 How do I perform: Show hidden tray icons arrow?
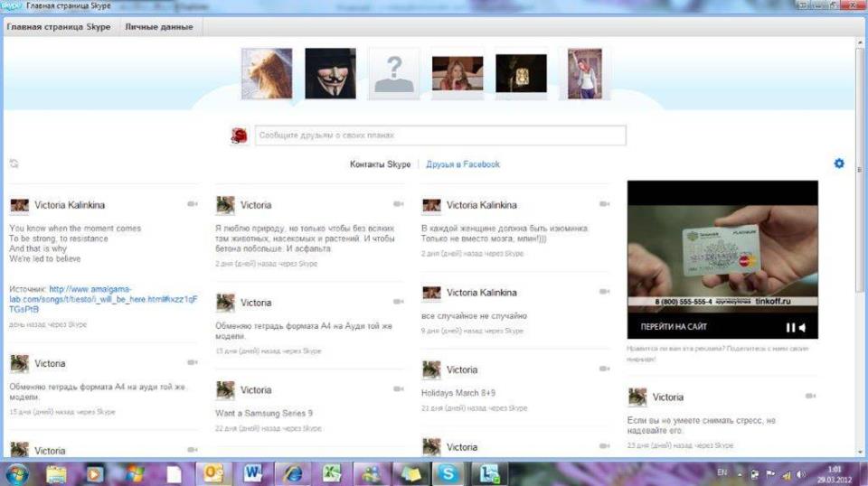pos(740,474)
